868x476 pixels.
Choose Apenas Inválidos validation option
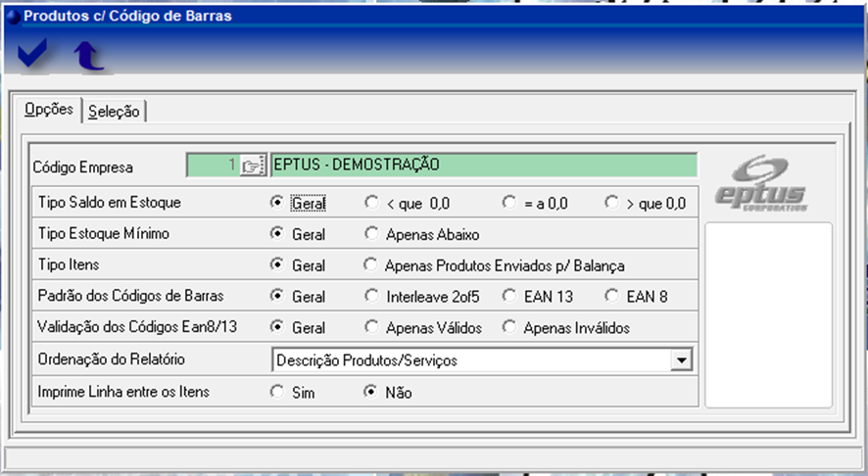point(508,327)
